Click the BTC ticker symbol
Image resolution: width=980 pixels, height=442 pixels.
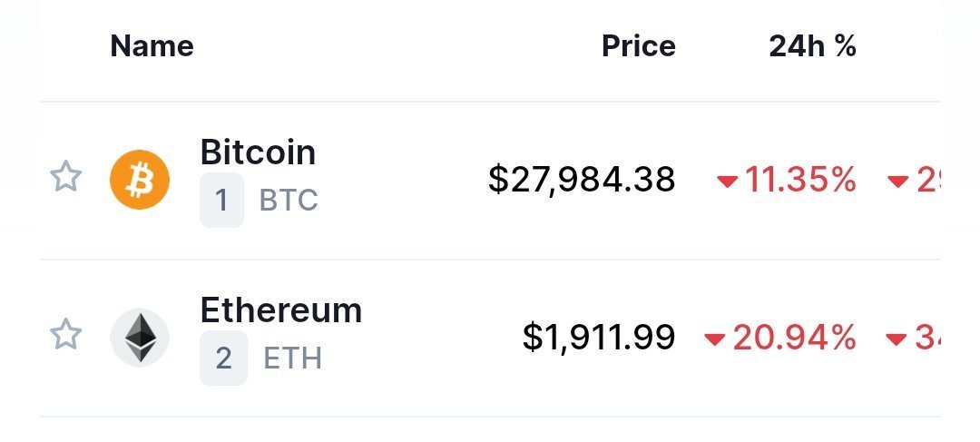(x=289, y=201)
